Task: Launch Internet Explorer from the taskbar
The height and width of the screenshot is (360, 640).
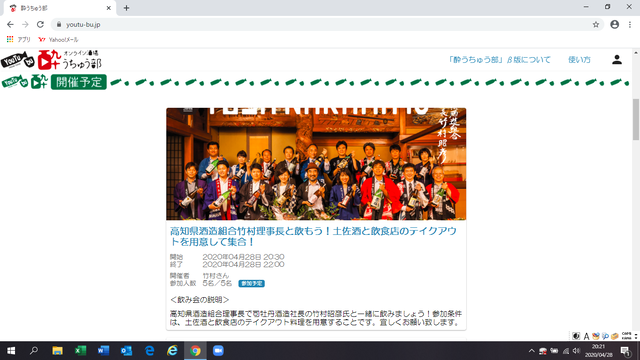Action: (172, 351)
